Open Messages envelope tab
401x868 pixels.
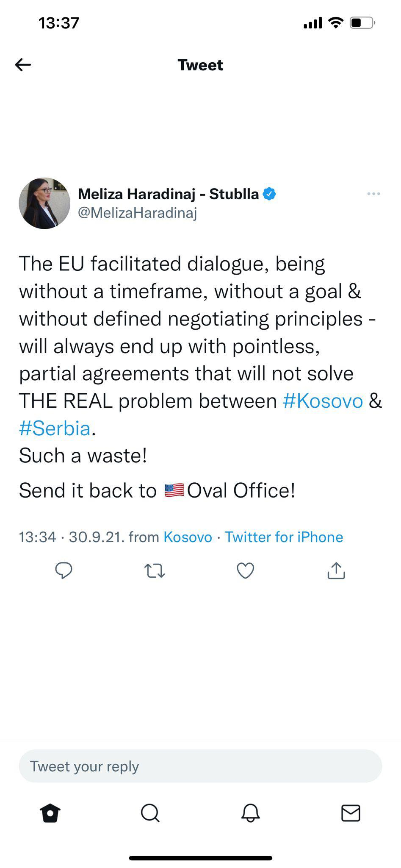[x=351, y=813]
